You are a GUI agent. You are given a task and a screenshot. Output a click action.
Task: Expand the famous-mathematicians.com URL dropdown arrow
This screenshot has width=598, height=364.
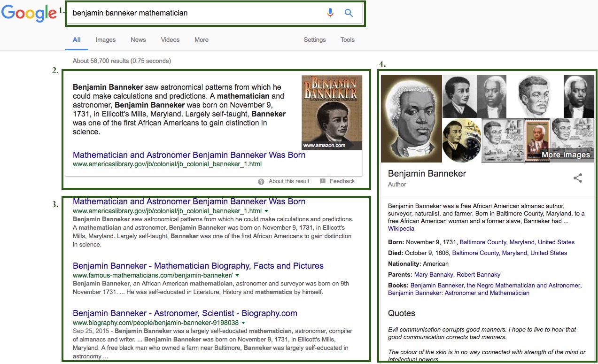coord(237,276)
